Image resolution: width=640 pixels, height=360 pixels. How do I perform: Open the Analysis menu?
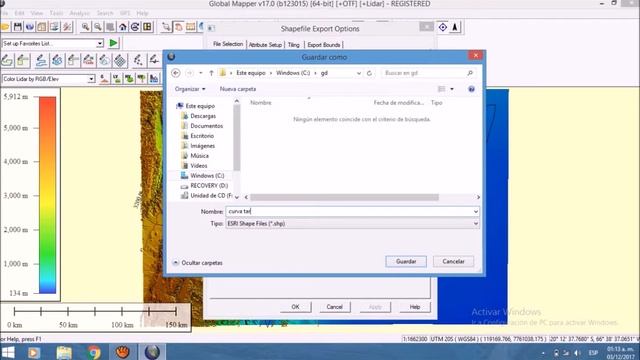[x=80, y=13]
